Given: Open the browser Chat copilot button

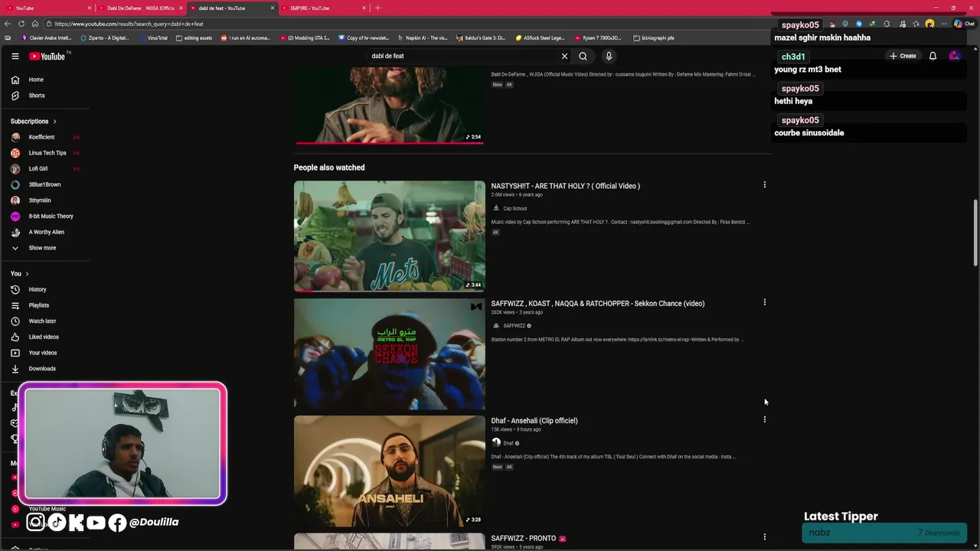Looking at the screenshot, I should 963,24.
